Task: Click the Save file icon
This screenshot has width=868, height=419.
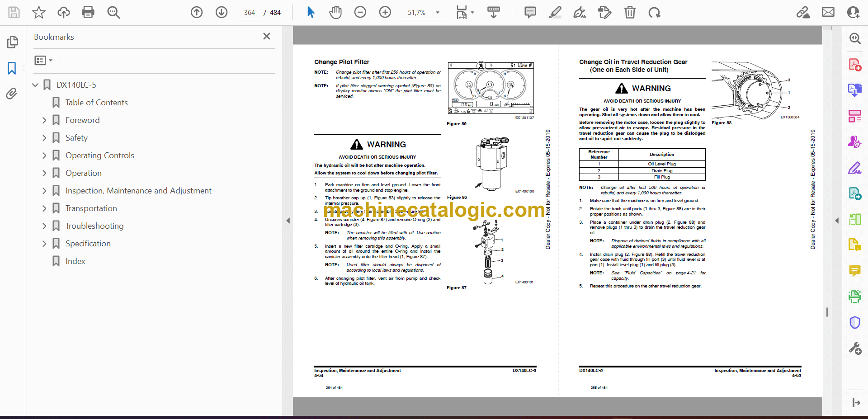Action: 14,12
